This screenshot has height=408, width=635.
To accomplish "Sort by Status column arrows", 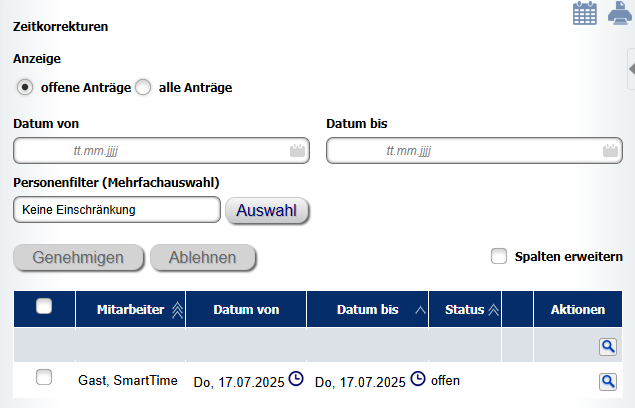I will pos(493,310).
